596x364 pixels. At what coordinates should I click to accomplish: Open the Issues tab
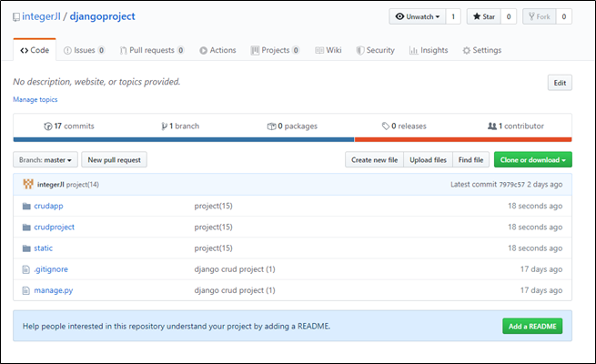click(x=85, y=50)
